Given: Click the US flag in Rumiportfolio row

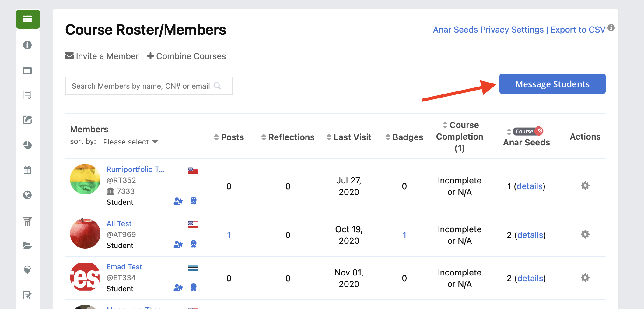Looking at the screenshot, I should tap(193, 170).
